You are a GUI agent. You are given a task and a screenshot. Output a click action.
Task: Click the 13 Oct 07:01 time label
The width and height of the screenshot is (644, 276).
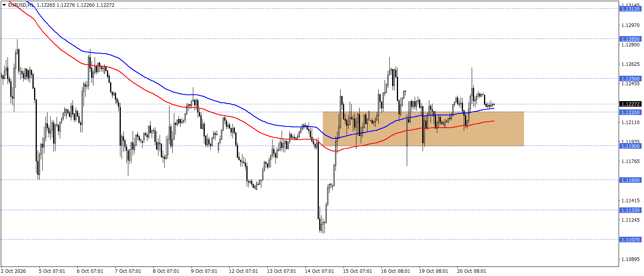(282, 271)
